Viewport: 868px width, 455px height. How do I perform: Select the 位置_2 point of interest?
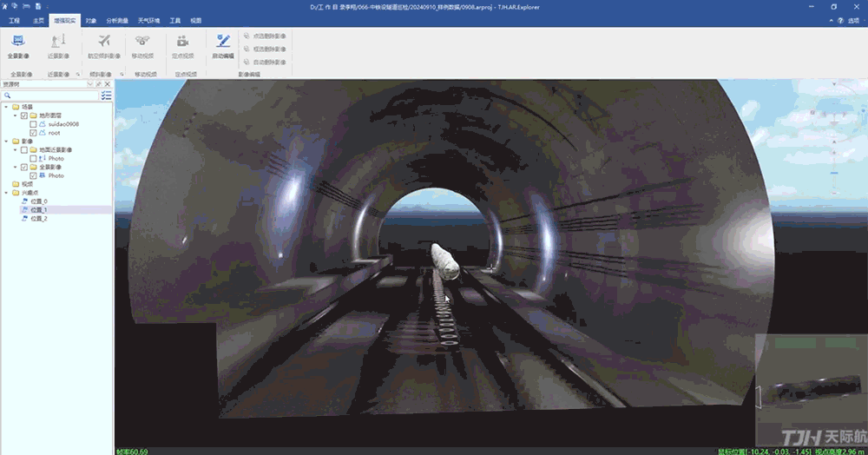click(x=38, y=219)
